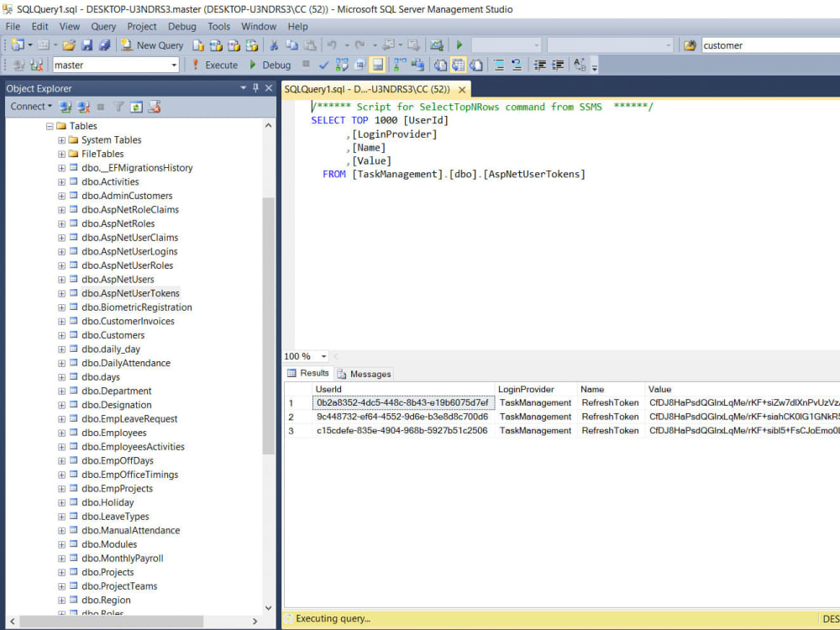This screenshot has width=840, height=630.
Task: Click the Comment Out Selected Lines icon
Action: pyautogui.click(x=499, y=65)
